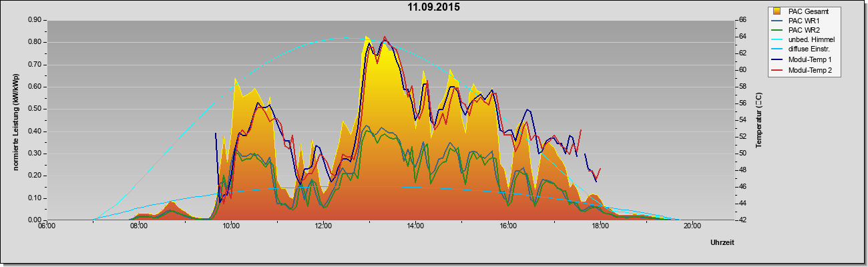Click the chart title 11.09.2015
This screenshot has height=267, width=868.
tap(434, 8)
